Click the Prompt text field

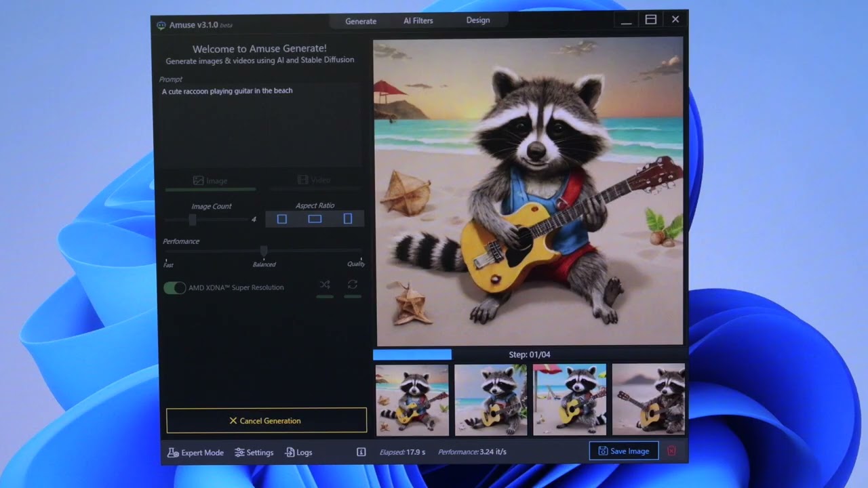[x=261, y=125]
